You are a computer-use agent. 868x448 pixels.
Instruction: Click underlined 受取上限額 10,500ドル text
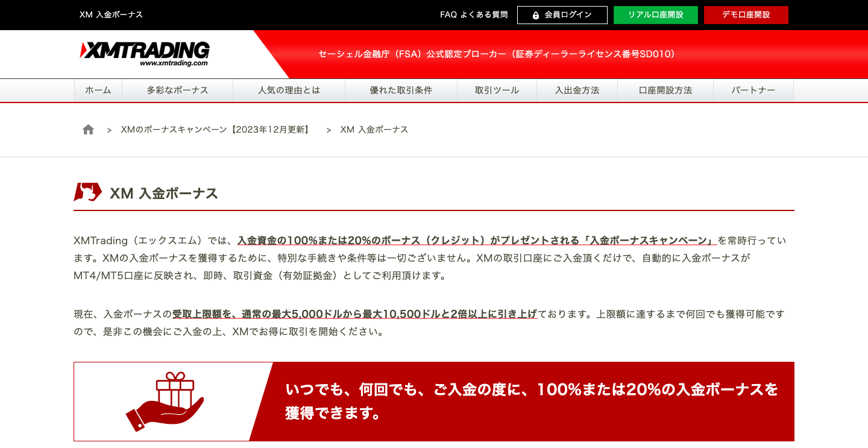[x=354, y=314]
